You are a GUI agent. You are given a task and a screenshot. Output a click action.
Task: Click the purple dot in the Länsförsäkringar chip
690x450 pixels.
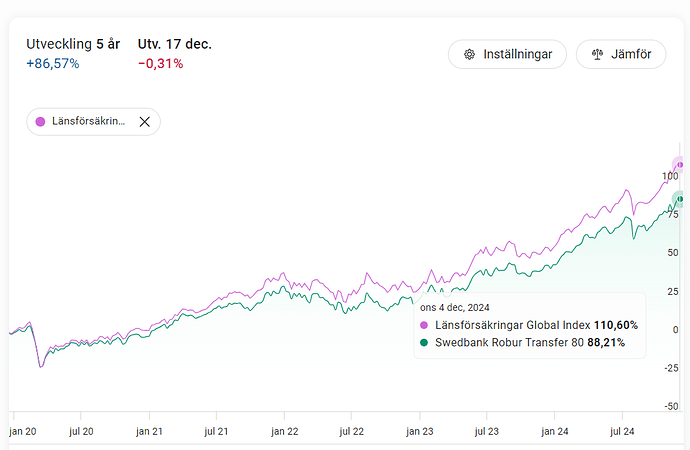[x=40, y=121]
